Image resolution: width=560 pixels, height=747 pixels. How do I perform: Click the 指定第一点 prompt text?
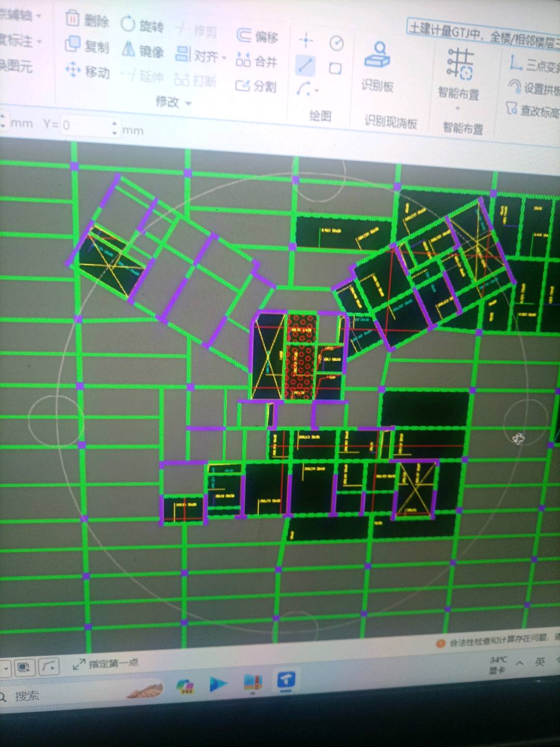113,663
